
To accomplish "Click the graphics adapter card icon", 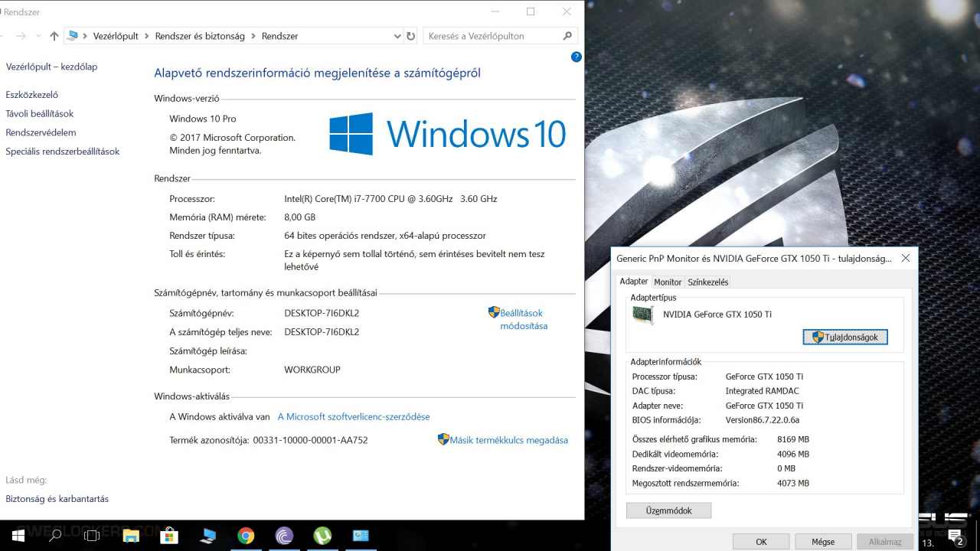I will click(643, 315).
